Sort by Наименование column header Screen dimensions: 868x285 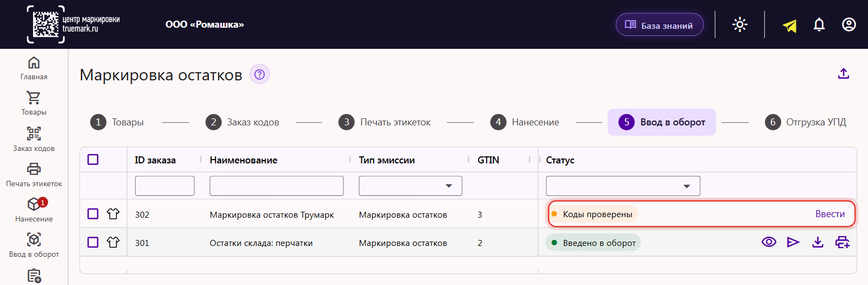click(244, 160)
